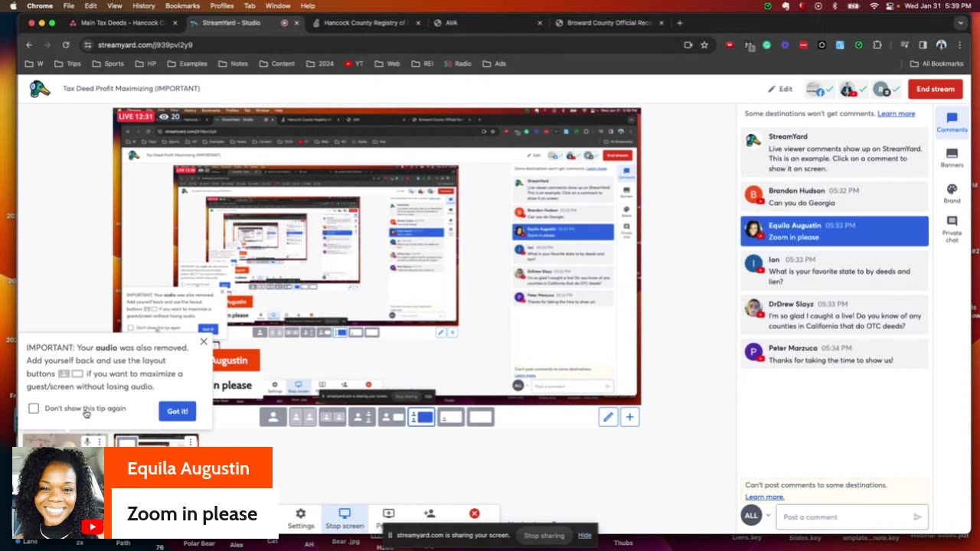This screenshot has height=551, width=980.
Task: Select the screen with small presenter layout
Action: (451, 417)
